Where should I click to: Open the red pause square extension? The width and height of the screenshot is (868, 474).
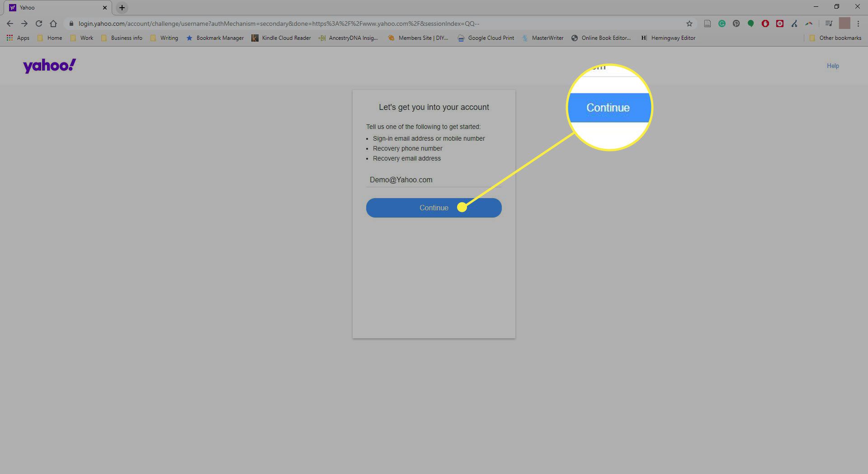click(780, 24)
